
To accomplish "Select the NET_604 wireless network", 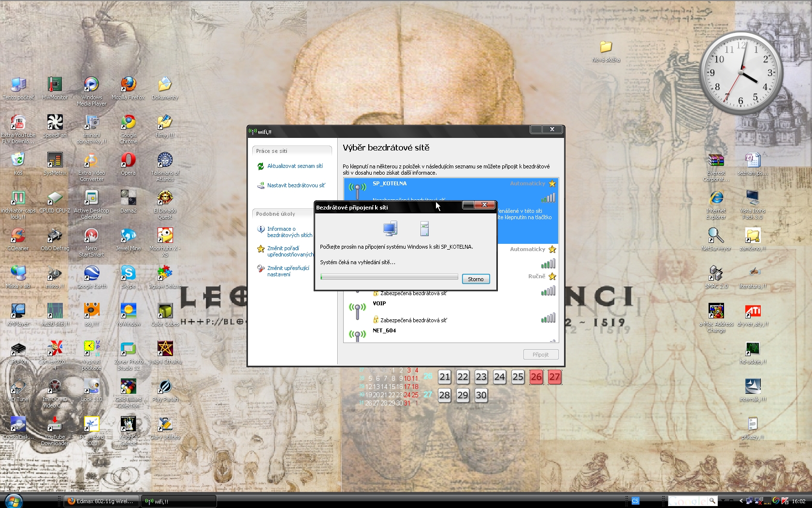I will [x=451, y=334].
